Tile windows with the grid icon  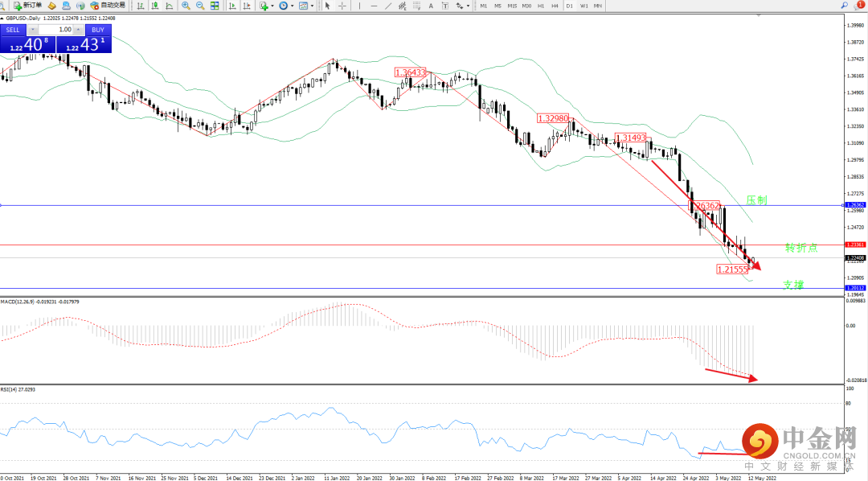click(215, 6)
